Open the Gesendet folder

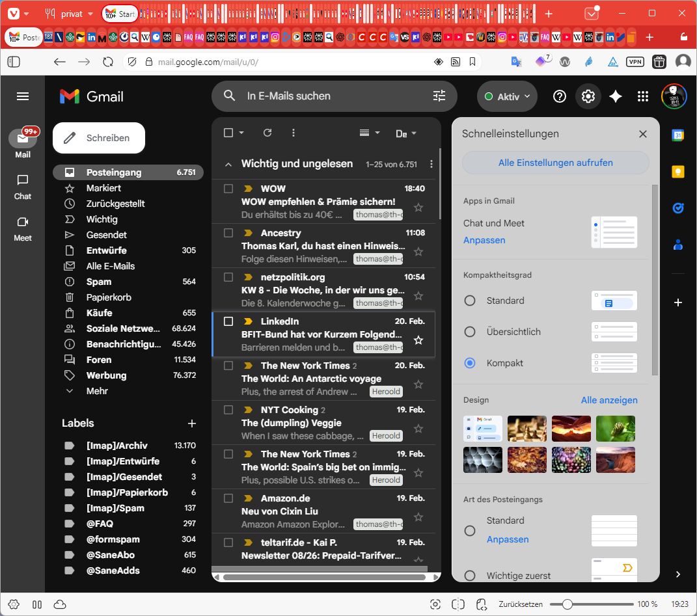pos(106,235)
